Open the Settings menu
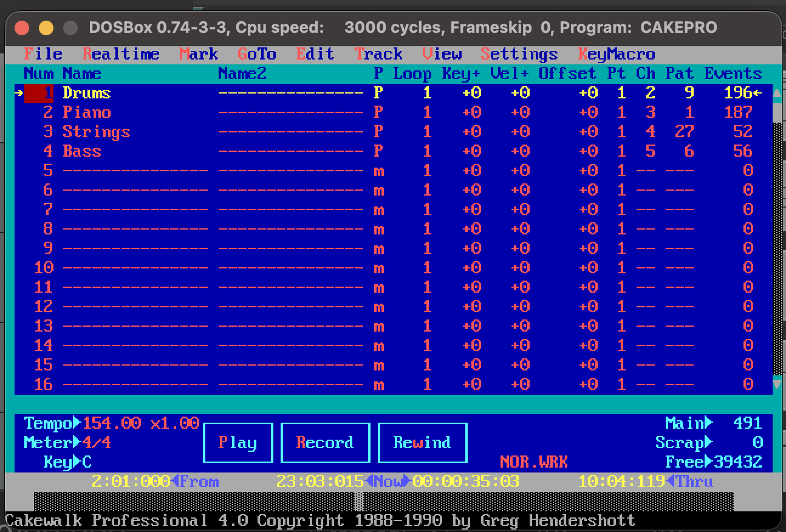Image resolution: width=786 pixels, height=532 pixels. pos(519,54)
